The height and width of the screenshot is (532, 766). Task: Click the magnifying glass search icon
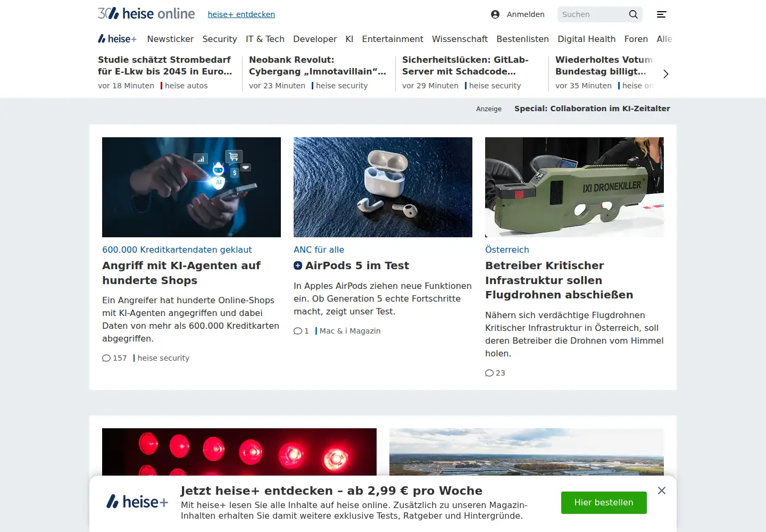click(x=633, y=14)
